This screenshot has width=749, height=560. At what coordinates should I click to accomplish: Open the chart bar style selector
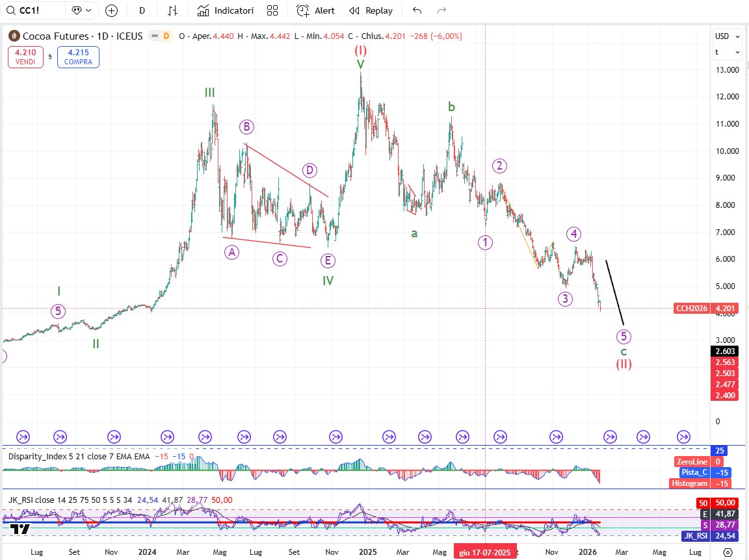point(172,10)
